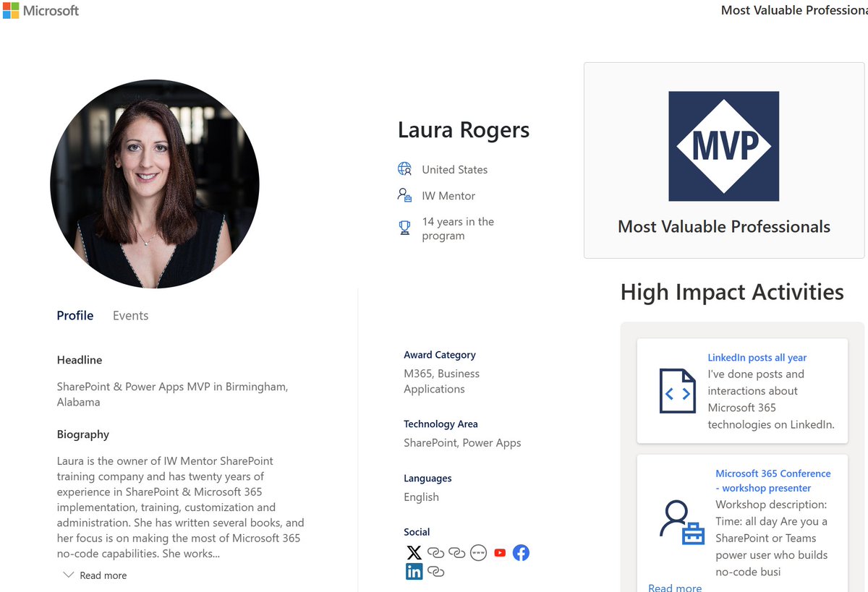Click the SharePoint, Power Apps value

tap(462, 443)
